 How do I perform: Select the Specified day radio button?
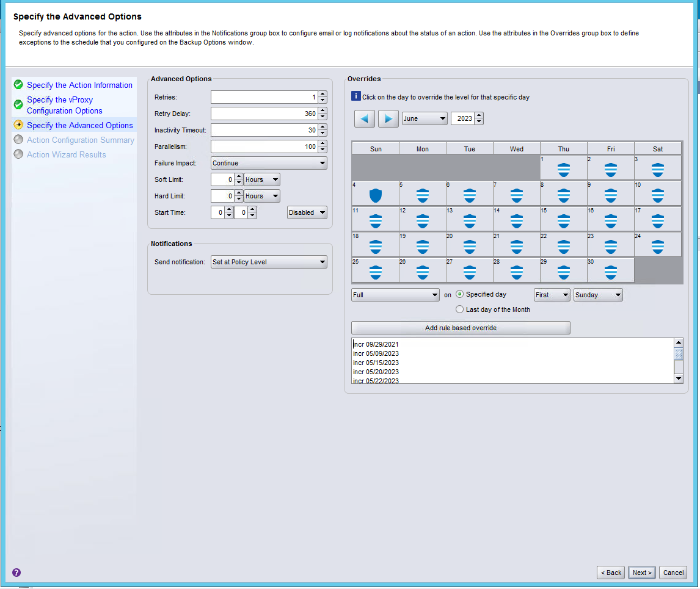point(460,294)
